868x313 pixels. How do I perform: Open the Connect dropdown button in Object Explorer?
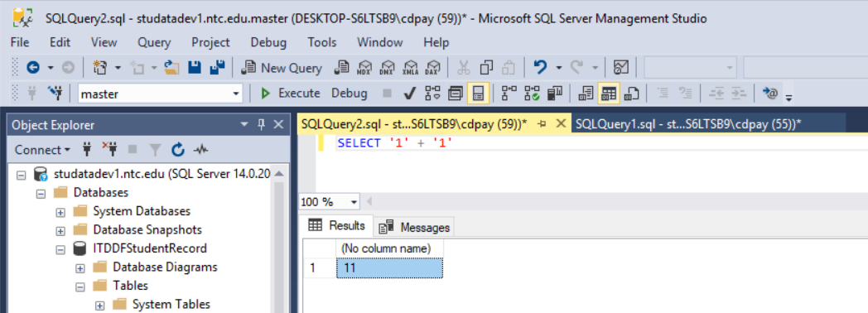tap(42, 149)
